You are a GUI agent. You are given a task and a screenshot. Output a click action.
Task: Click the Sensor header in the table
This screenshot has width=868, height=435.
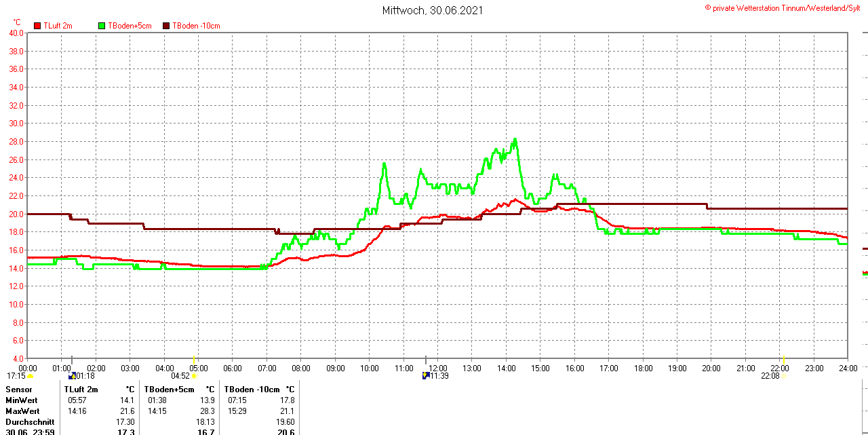coord(19,390)
